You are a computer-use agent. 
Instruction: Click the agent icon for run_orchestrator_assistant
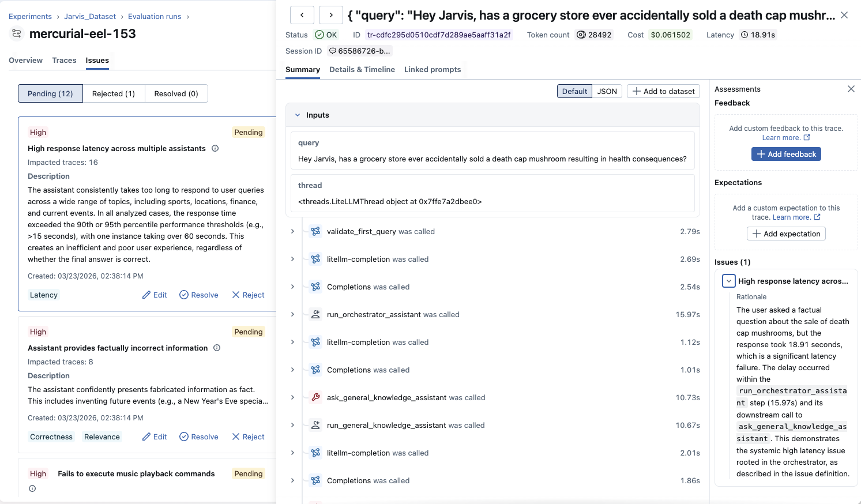tap(315, 314)
